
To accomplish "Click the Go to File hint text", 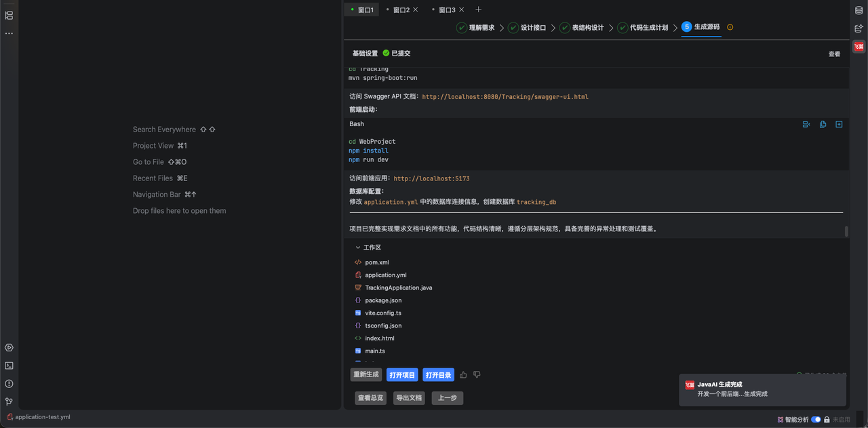I will click(x=149, y=162).
